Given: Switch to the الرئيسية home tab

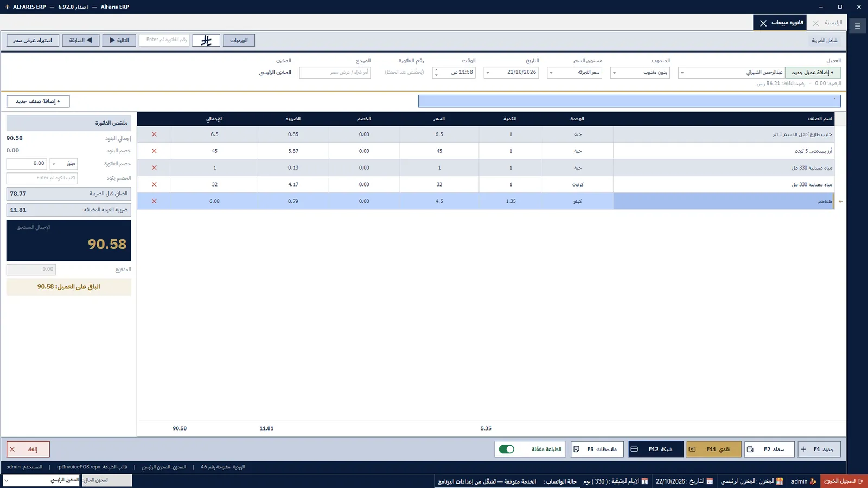Looking at the screenshot, I should [833, 23].
